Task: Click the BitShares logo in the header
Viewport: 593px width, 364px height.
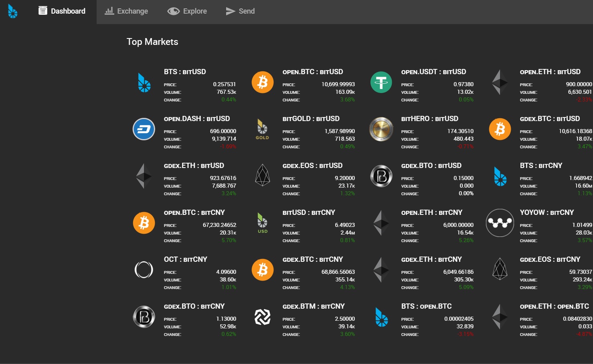Action: 13,11
